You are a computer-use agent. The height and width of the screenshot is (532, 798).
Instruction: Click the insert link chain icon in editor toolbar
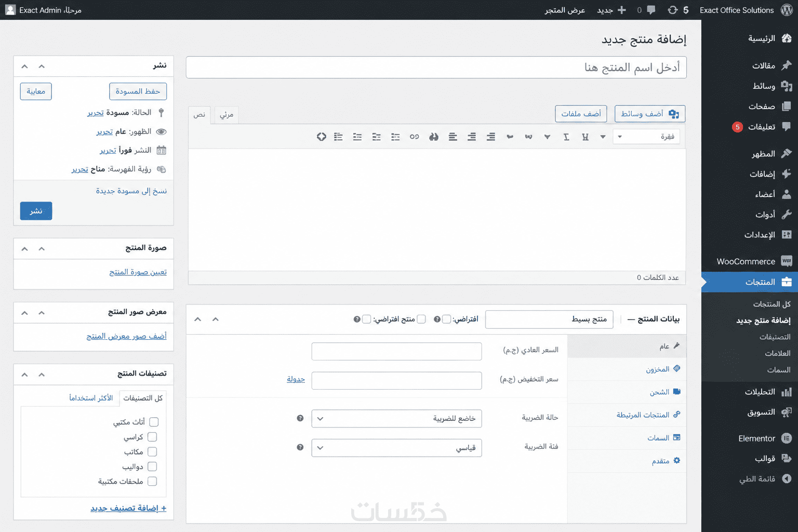[414, 137]
